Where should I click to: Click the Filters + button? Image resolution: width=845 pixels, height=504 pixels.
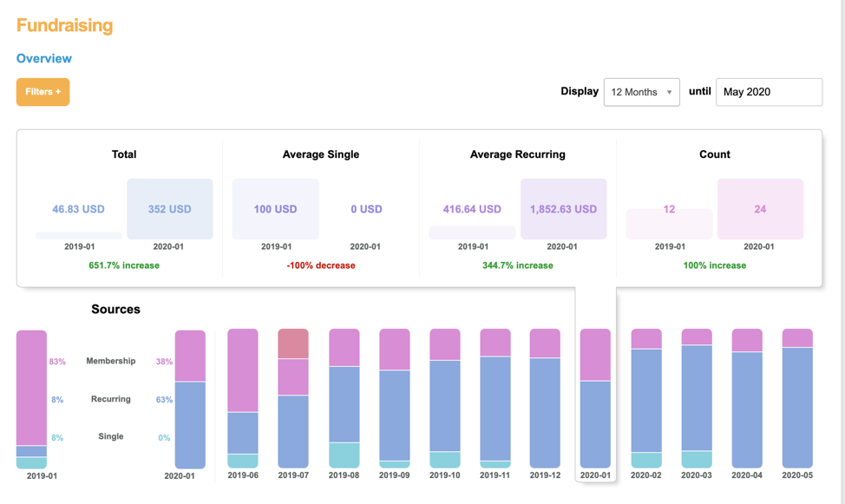pos(43,92)
